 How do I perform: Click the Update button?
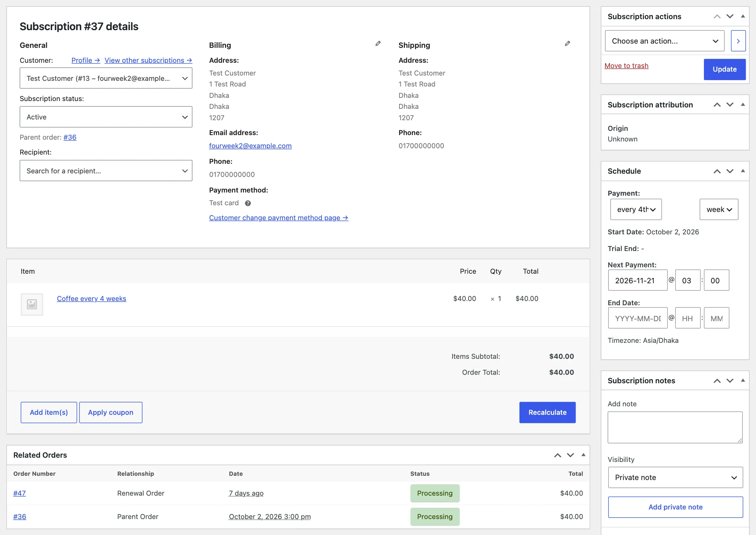pos(724,69)
